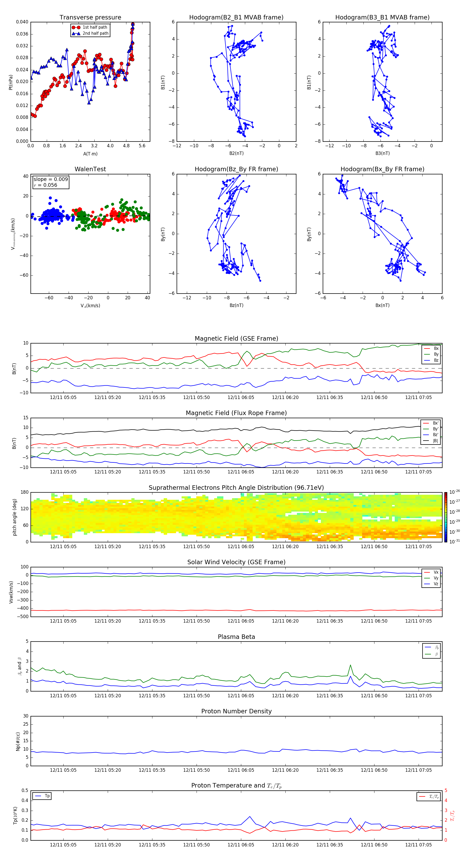Screen dimensions: 473x868
Task: Click Bx legend entry in GSE magnetic field plot
Action: pyautogui.click(x=431, y=349)
